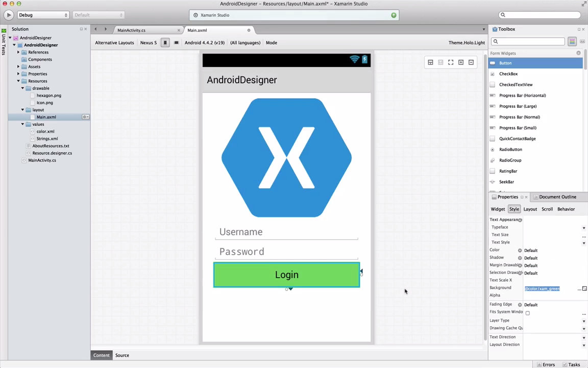
Task: Switch to Widget properties tab
Action: point(498,209)
